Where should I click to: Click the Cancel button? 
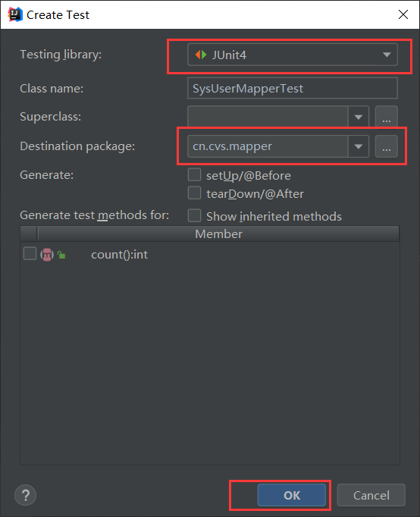pos(371,495)
